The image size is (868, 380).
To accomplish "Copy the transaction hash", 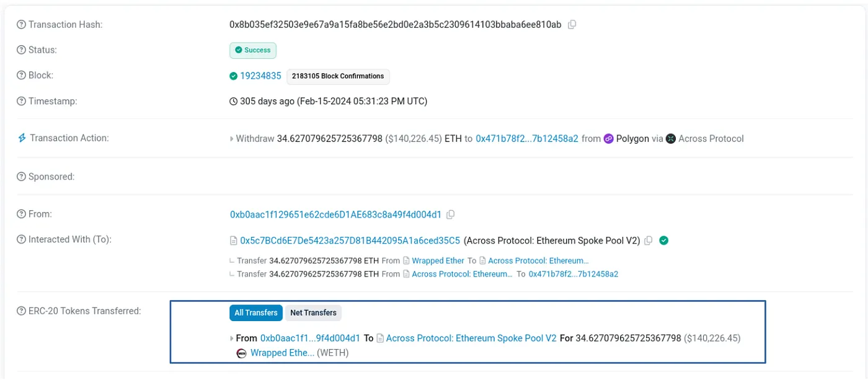I will point(570,24).
